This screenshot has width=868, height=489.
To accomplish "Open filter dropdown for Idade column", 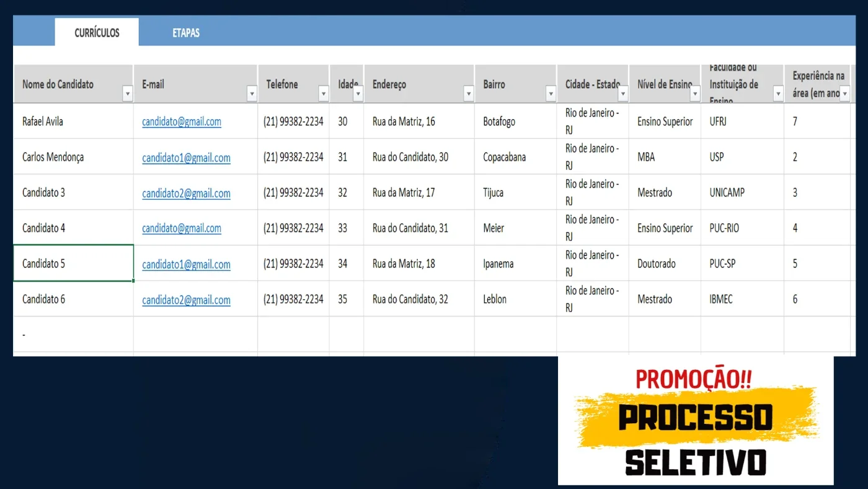I will coord(358,94).
